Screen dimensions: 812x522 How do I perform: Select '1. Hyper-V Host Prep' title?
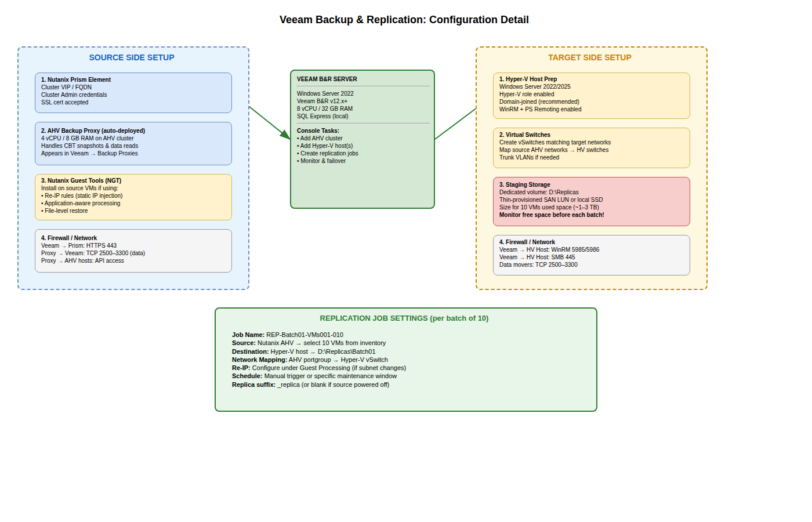528,79
